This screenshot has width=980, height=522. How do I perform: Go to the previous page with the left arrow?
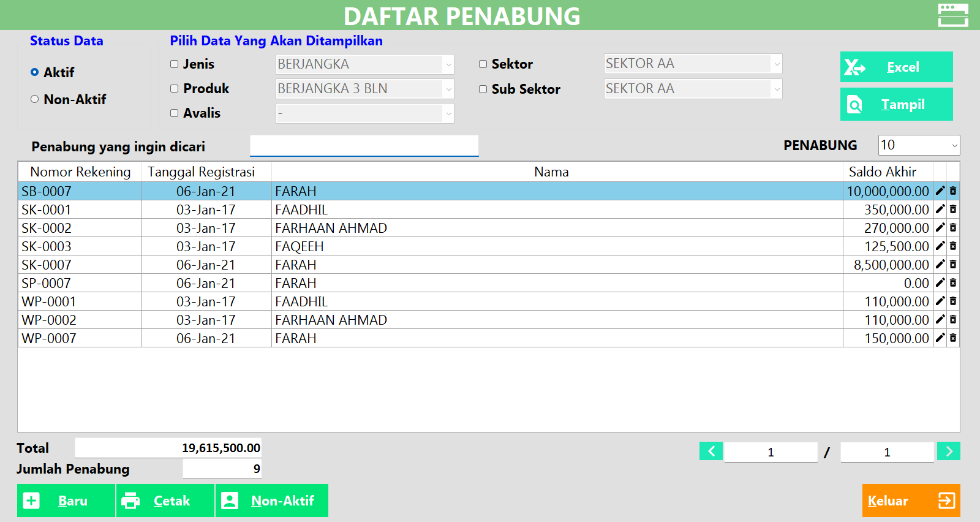[711, 452]
